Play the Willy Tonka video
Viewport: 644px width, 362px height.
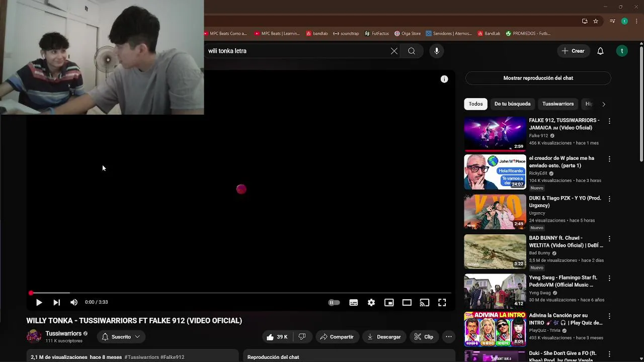(39, 302)
